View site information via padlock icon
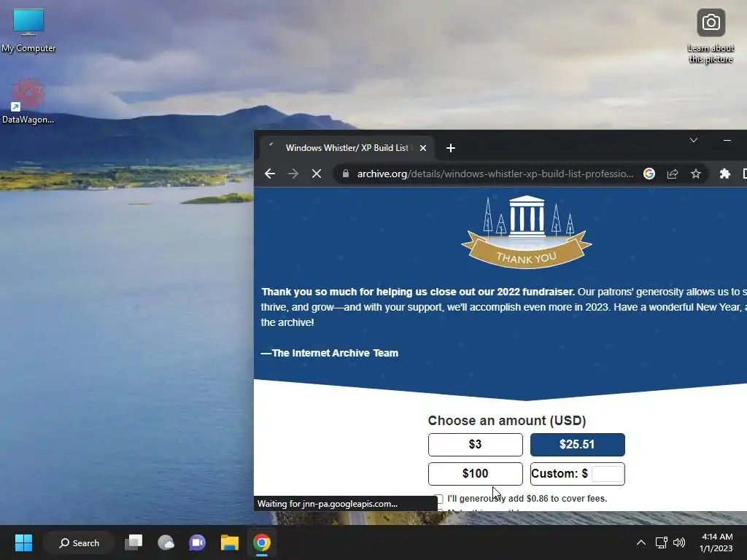The height and width of the screenshot is (560, 747). [346, 174]
